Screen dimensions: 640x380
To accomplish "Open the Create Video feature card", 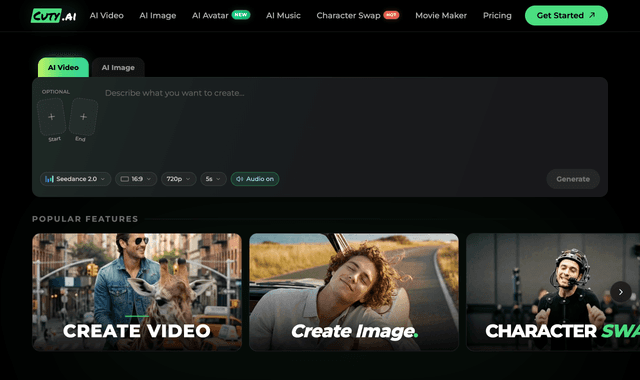I will click(137, 292).
